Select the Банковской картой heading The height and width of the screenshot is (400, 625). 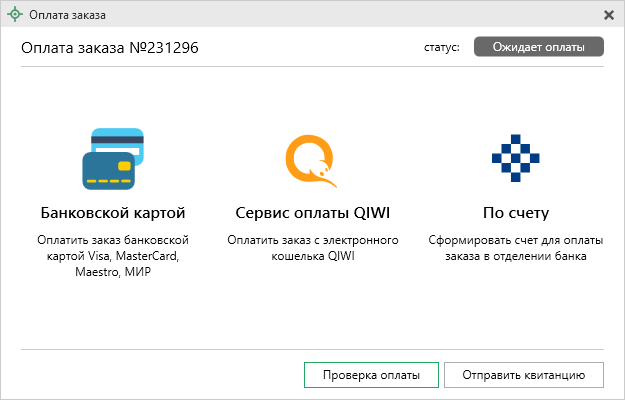[x=113, y=213]
